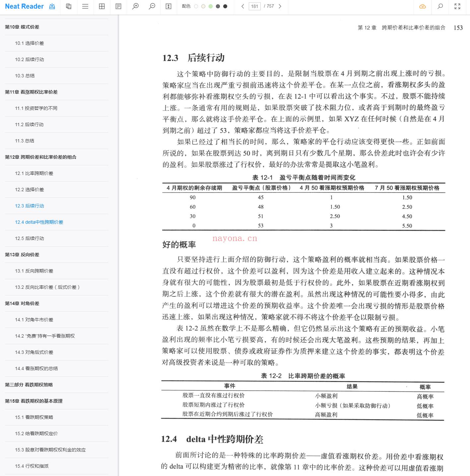Select the green color theme swatch
Image resolution: width=470 pixels, height=476 pixels.
coord(211,6)
